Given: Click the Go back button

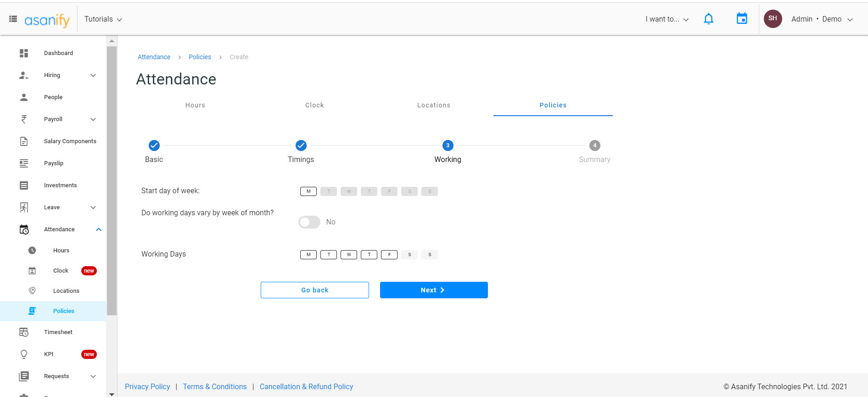Looking at the screenshot, I should coord(315,290).
